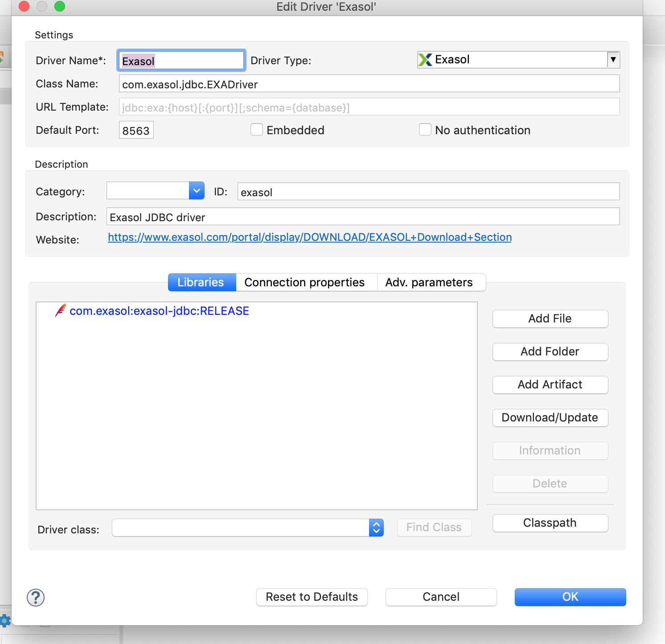Open the Classpath settings
This screenshot has height=644, width=665.
pos(550,523)
